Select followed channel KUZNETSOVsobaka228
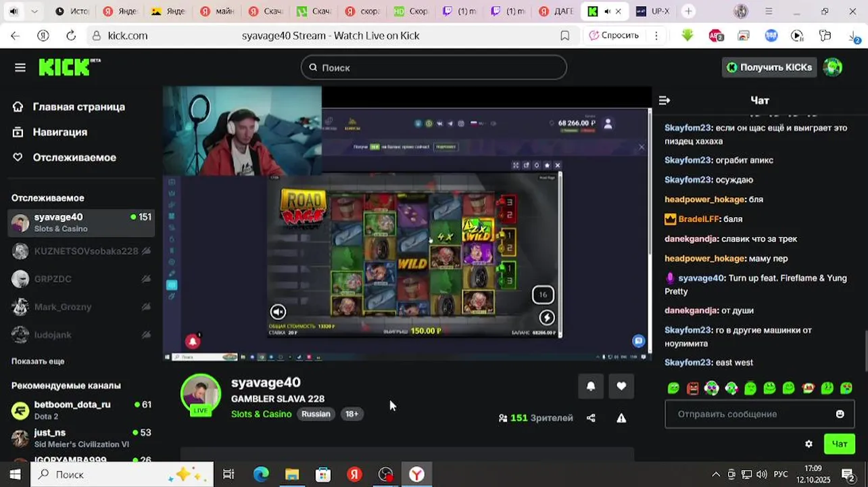 click(81, 251)
